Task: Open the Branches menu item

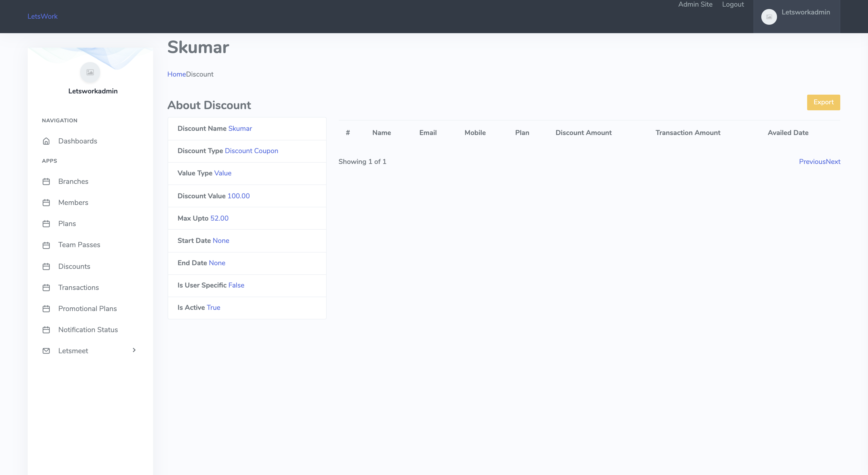Action: tap(73, 181)
